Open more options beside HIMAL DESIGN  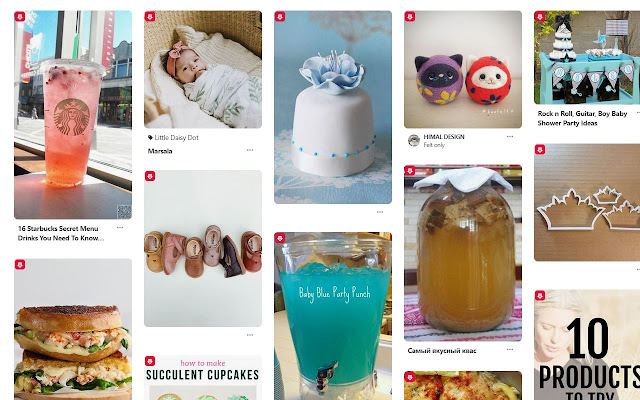pos(510,137)
